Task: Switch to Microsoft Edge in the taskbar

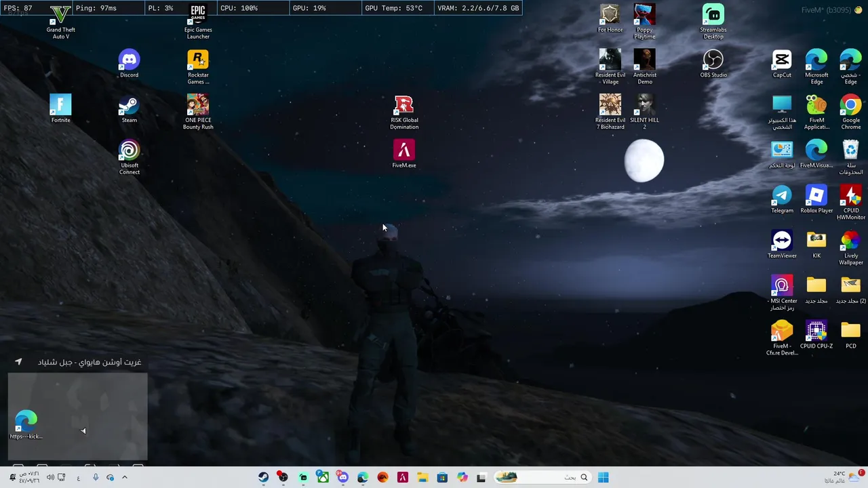Action: click(363, 477)
